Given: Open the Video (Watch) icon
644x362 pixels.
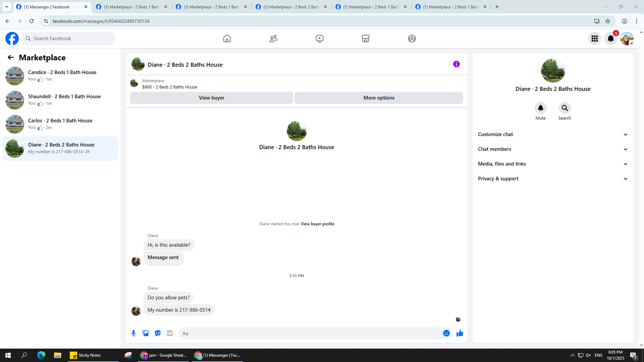Looking at the screenshot, I should pyautogui.click(x=320, y=39).
